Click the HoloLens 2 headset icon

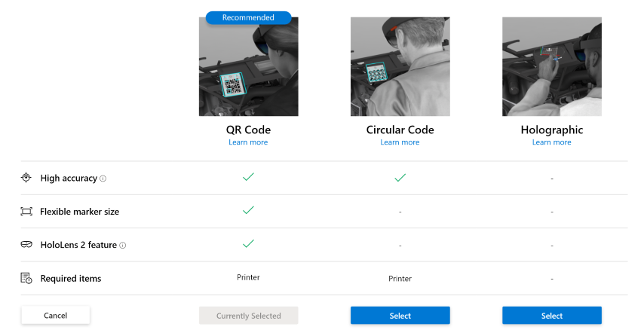tap(26, 245)
